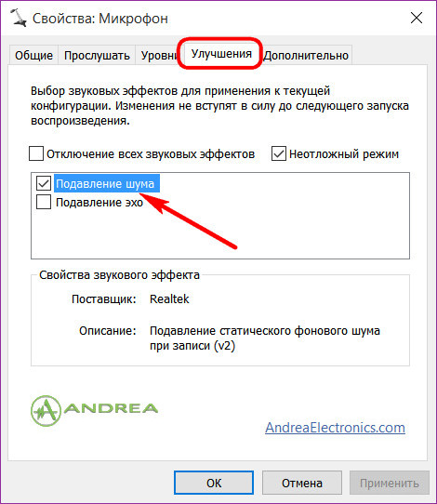Image resolution: width=437 pixels, height=504 pixels.
Task: Click the microphone icon in the title bar
Action: 19,18
